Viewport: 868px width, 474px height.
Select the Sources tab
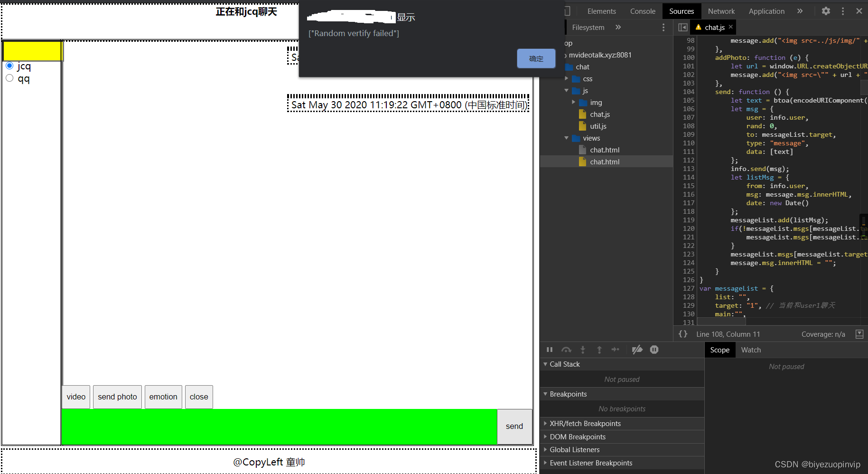(x=681, y=11)
